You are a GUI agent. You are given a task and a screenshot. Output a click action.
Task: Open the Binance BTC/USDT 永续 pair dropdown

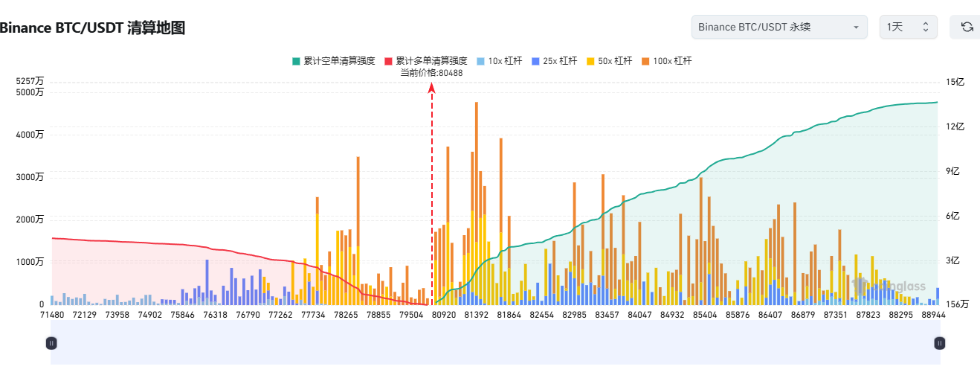pyautogui.click(x=779, y=27)
